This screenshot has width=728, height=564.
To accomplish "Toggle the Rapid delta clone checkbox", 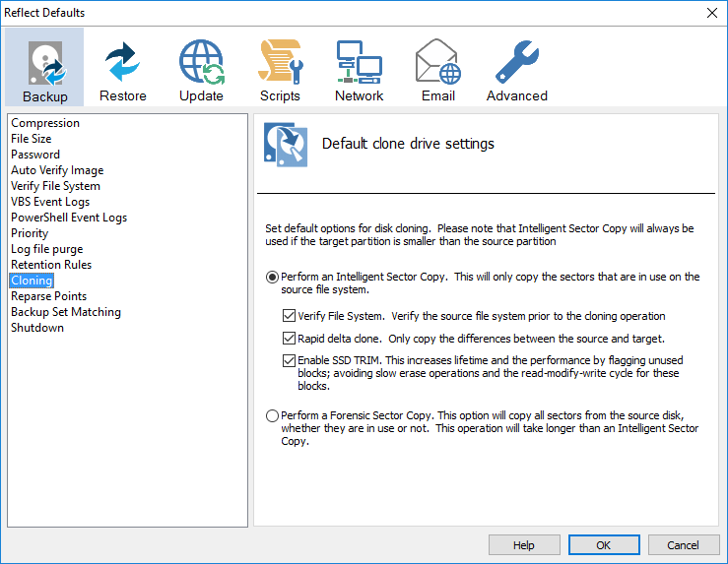I will 289,339.
